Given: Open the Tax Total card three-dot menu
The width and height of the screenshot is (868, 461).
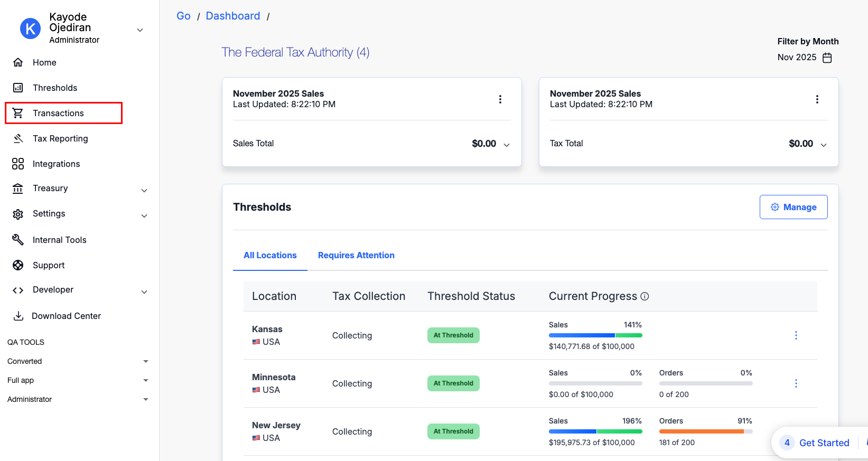Looking at the screenshot, I should click(817, 99).
